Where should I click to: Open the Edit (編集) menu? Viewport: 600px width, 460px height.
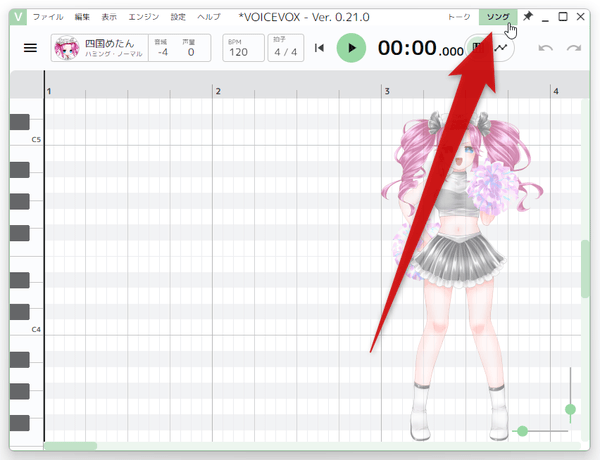82,17
